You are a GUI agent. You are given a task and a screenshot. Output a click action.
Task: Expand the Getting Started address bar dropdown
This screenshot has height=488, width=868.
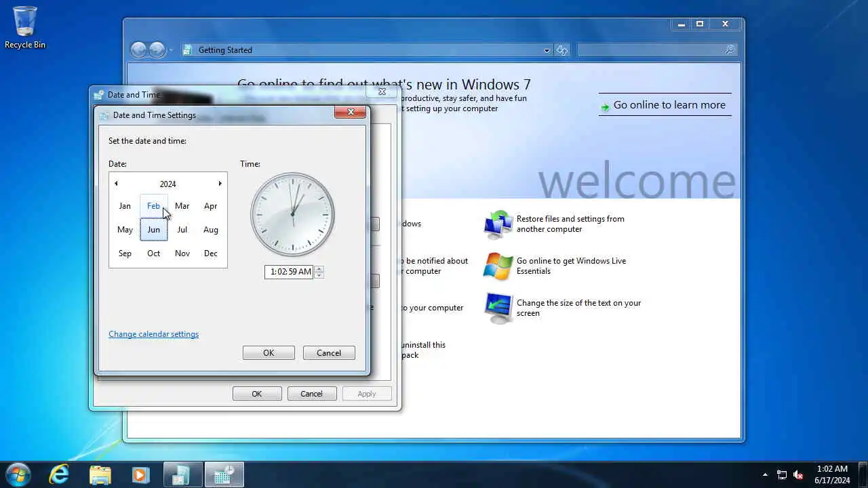click(547, 50)
